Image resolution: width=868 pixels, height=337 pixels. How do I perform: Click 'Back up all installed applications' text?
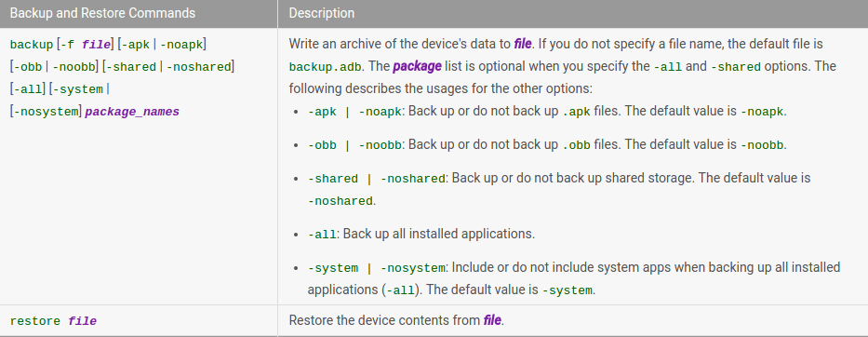[439, 234]
